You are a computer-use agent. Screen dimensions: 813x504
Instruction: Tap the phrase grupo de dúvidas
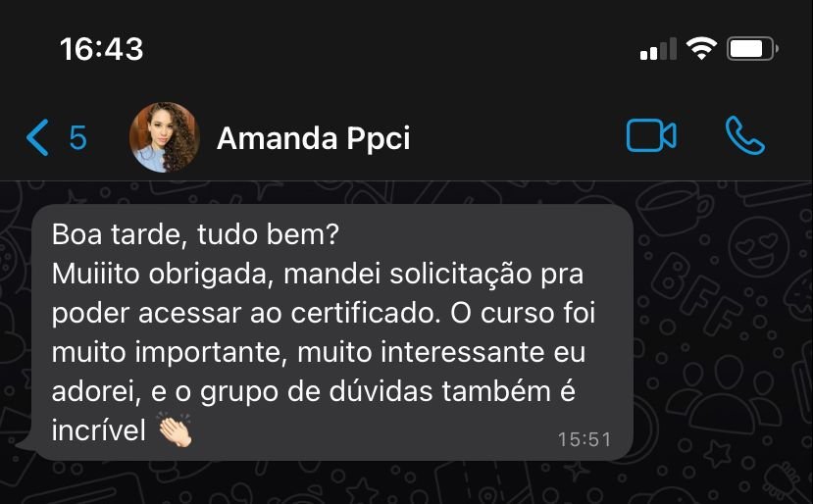(x=317, y=392)
